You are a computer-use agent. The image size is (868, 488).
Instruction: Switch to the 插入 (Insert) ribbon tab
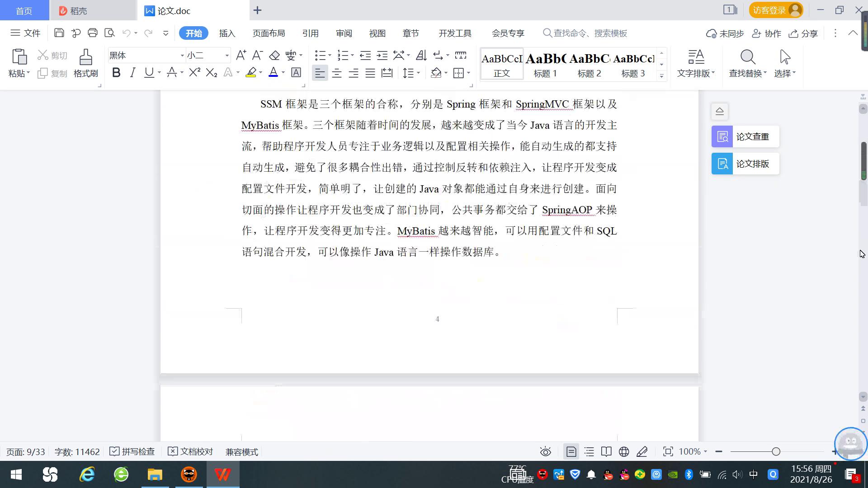[x=227, y=33]
